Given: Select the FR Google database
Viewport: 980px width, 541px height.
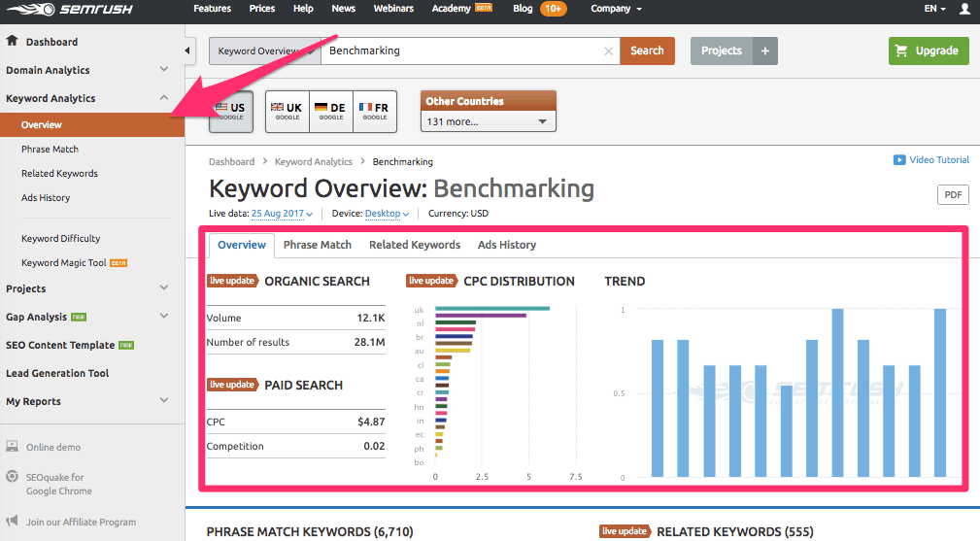Looking at the screenshot, I should [375, 111].
